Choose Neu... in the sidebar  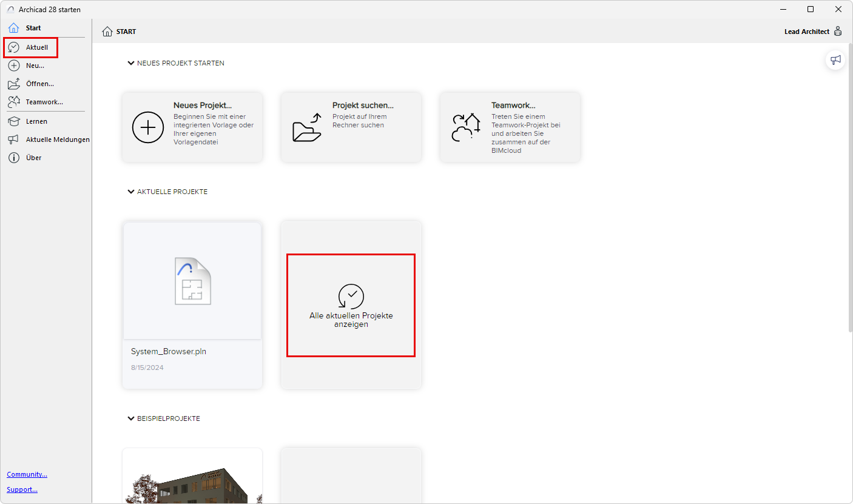click(x=35, y=66)
